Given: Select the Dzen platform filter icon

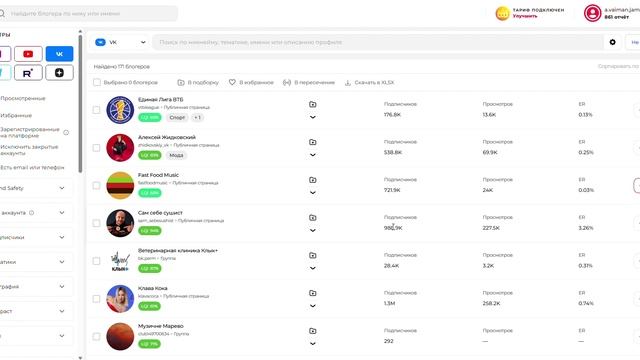Looking at the screenshot, I should click(x=59, y=73).
